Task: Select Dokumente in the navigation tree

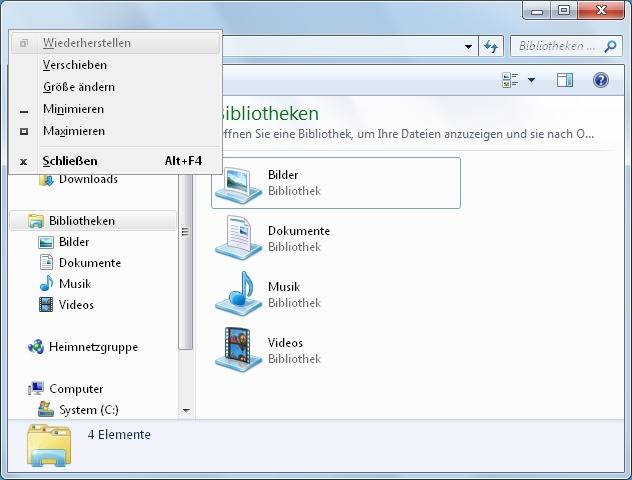Action: point(90,263)
